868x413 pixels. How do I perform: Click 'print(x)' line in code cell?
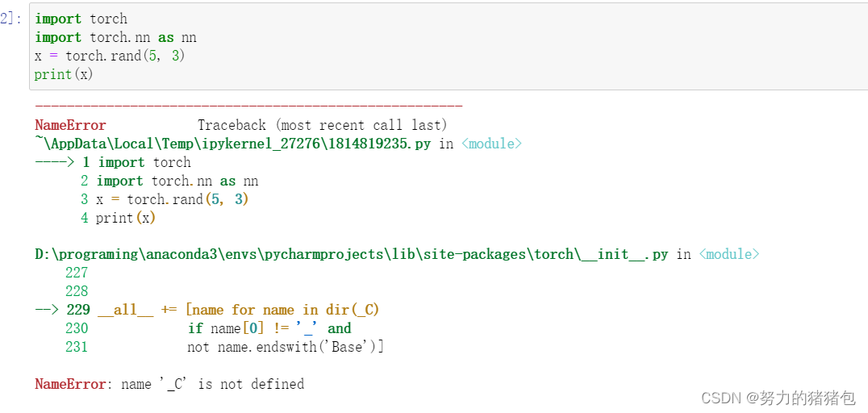(64, 74)
